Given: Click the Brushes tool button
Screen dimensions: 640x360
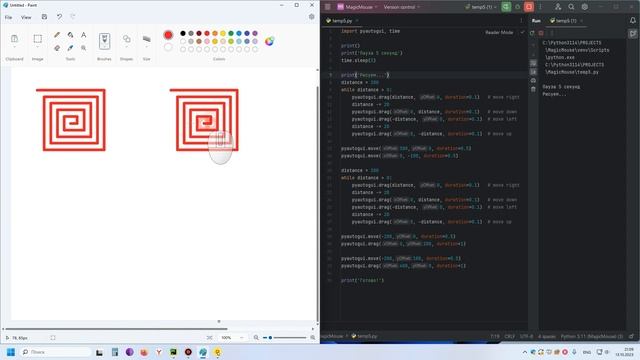Looking at the screenshot, I should coord(104,41).
